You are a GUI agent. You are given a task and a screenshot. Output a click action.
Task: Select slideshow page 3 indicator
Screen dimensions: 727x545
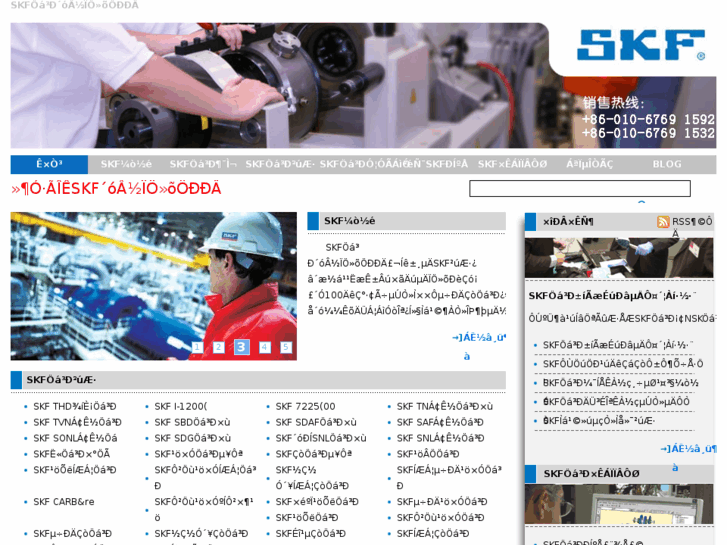241,347
